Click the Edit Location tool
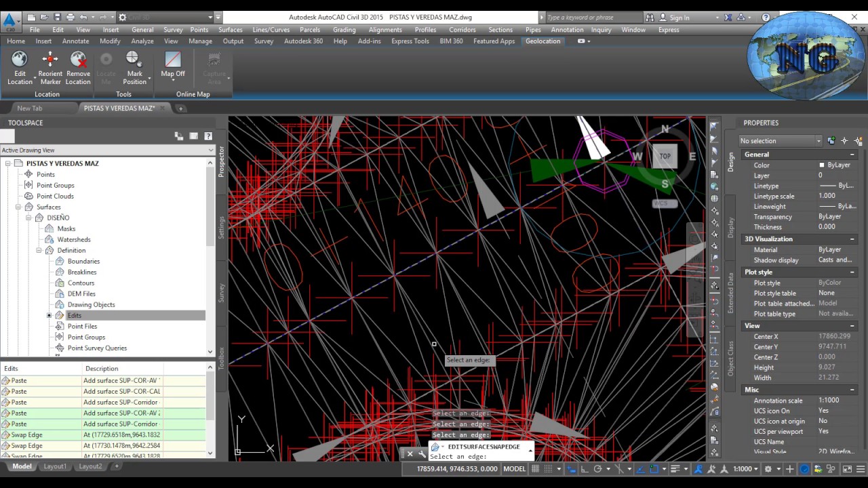868x488 pixels. (x=20, y=68)
